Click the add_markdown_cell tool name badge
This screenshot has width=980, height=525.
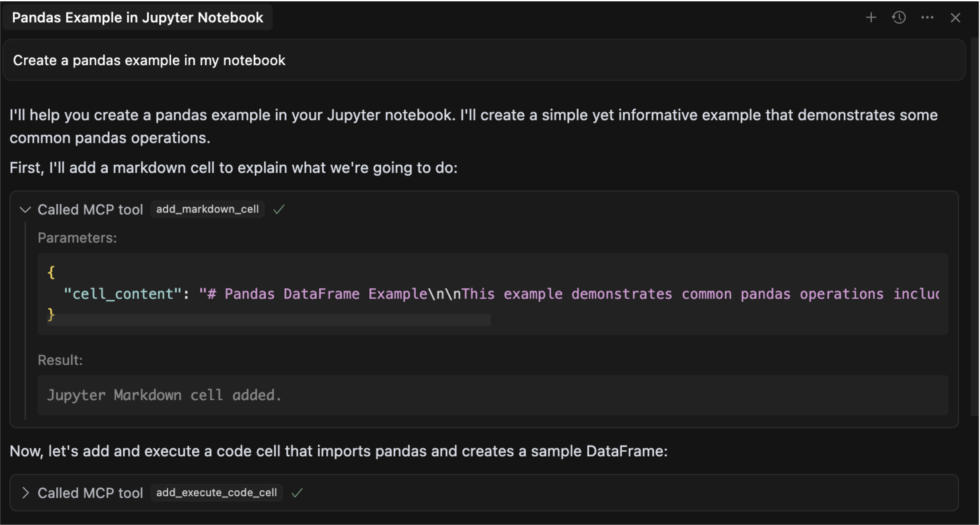click(207, 209)
